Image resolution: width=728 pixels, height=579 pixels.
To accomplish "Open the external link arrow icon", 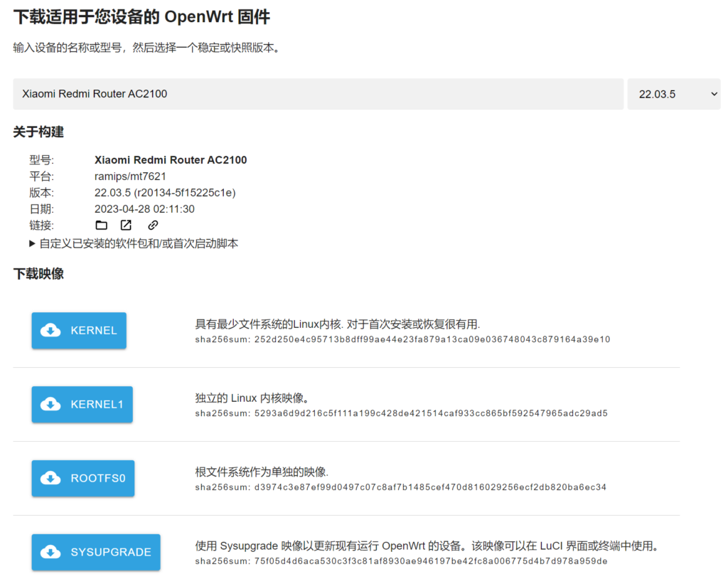I will pyautogui.click(x=126, y=225).
